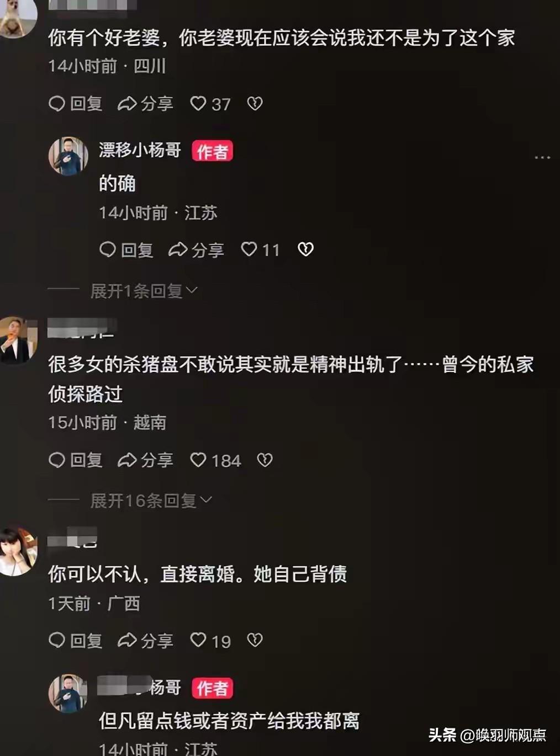Reply to the Vietnam comment
Image resolution: width=560 pixels, height=756 pixels.
point(76,460)
